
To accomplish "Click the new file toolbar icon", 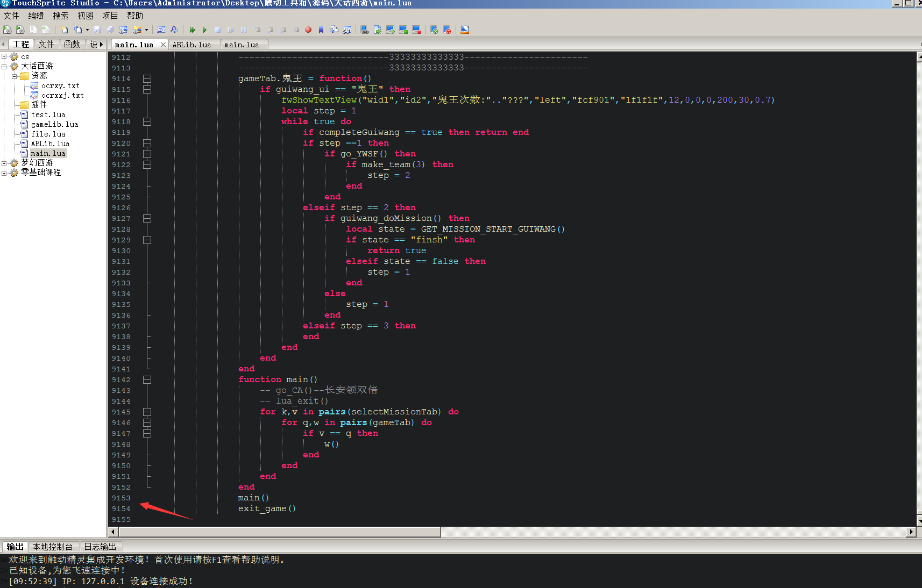I will click(64, 30).
